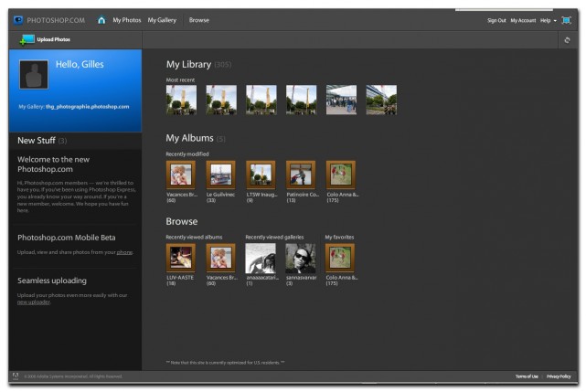
Task: Click the 'Photoshop.com Mobile Beta' news title
Action: click(67, 238)
